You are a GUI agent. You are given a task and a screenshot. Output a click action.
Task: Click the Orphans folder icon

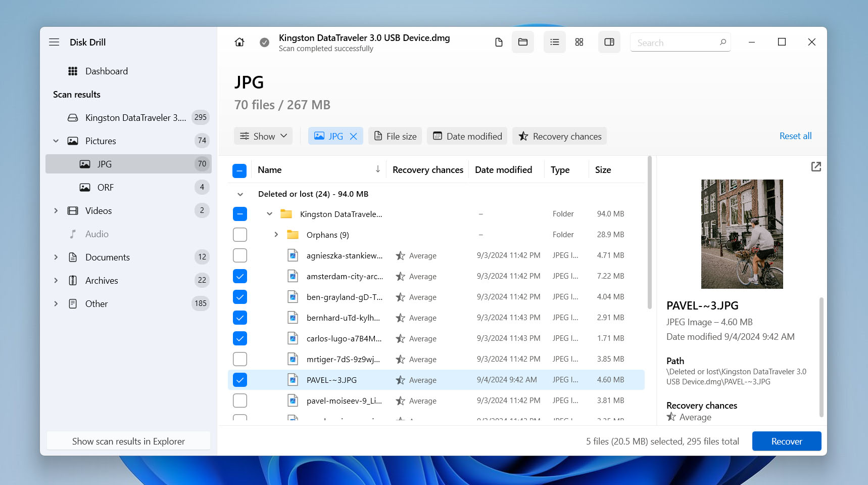[293, 235]
